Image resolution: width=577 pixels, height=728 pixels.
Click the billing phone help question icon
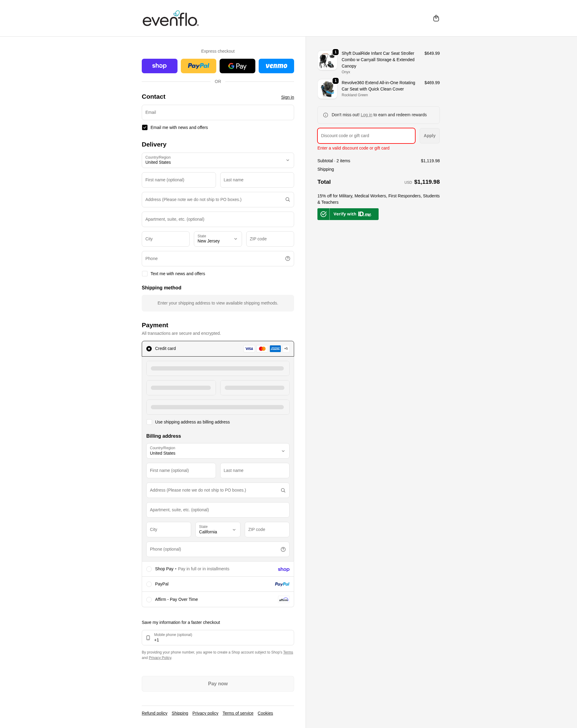(x=283, y=549)
